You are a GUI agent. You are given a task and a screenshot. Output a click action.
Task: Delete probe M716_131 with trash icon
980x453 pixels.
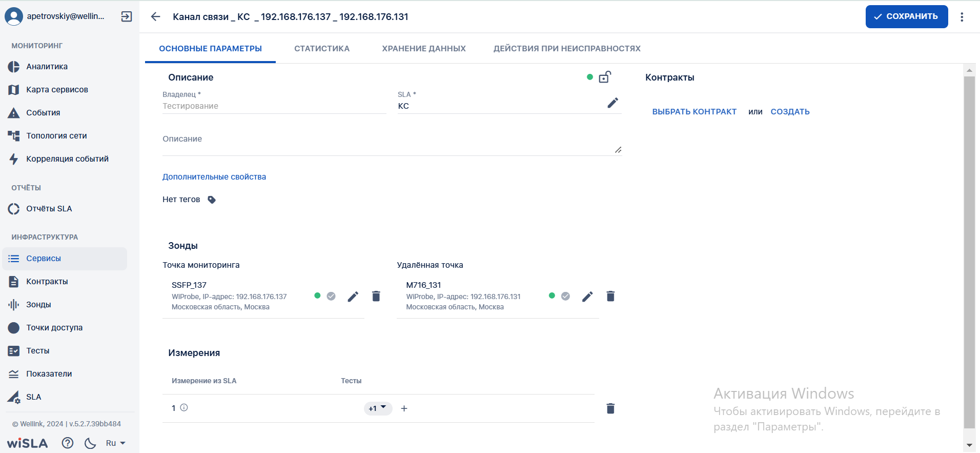coord(610,296)
